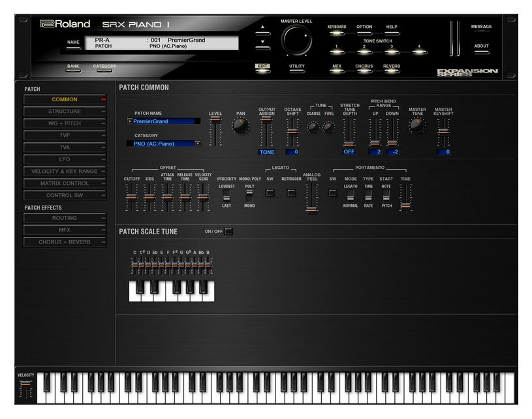Image resolution: width=532 pixels, height=419 pixels.
Task: Select the Common patch tab
Action: [65, 99]
